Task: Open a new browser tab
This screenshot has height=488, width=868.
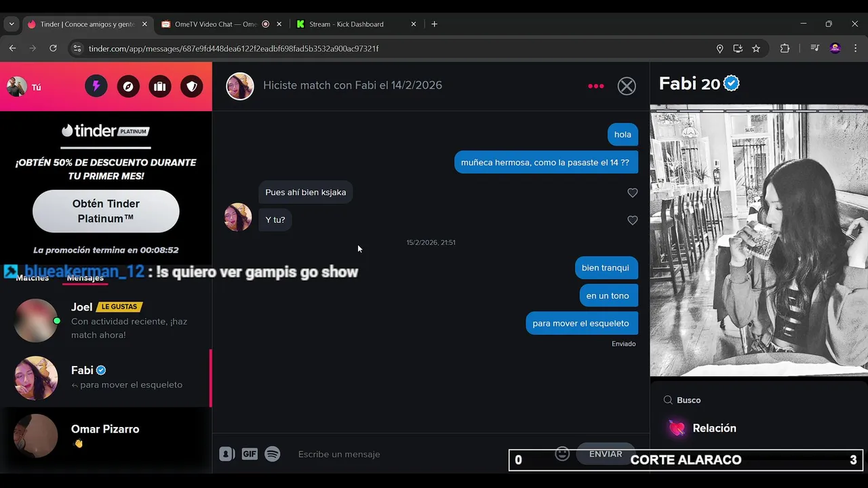Action: [x=434, y=24]
